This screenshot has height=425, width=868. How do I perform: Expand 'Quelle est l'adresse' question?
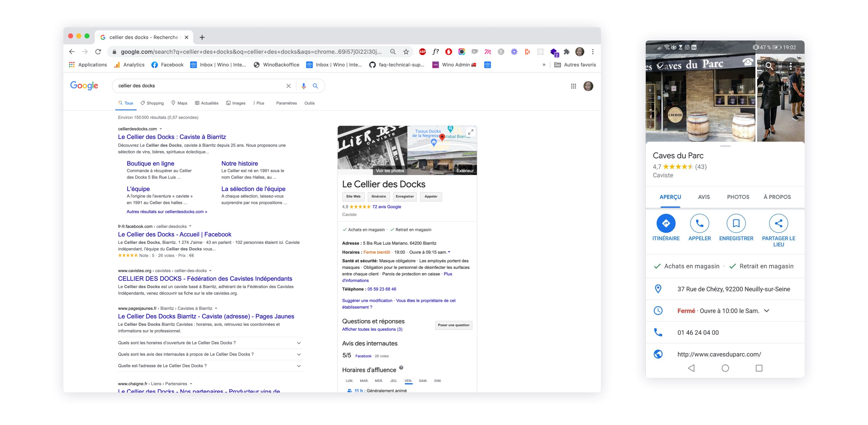[210, 366]
